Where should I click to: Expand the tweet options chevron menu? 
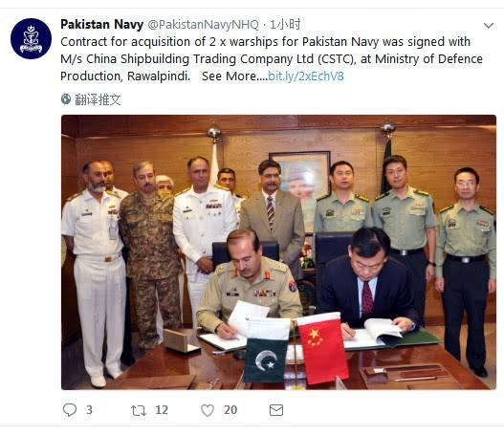point(489,26)
